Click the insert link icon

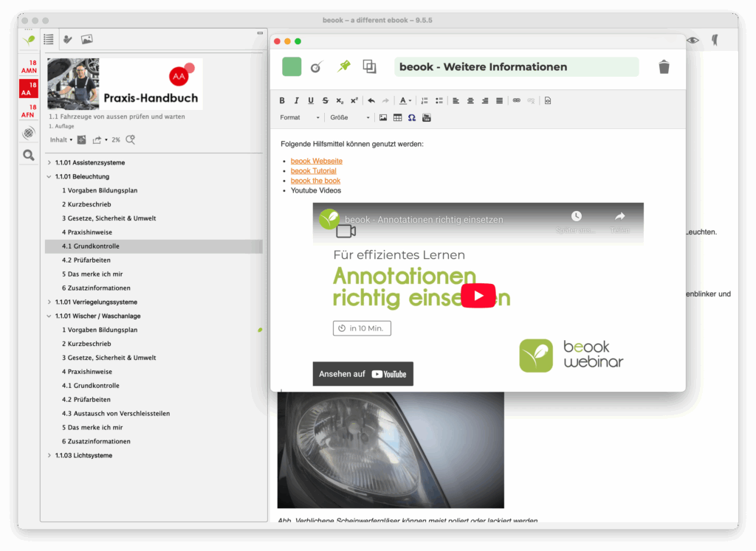[x=516, y=100]
